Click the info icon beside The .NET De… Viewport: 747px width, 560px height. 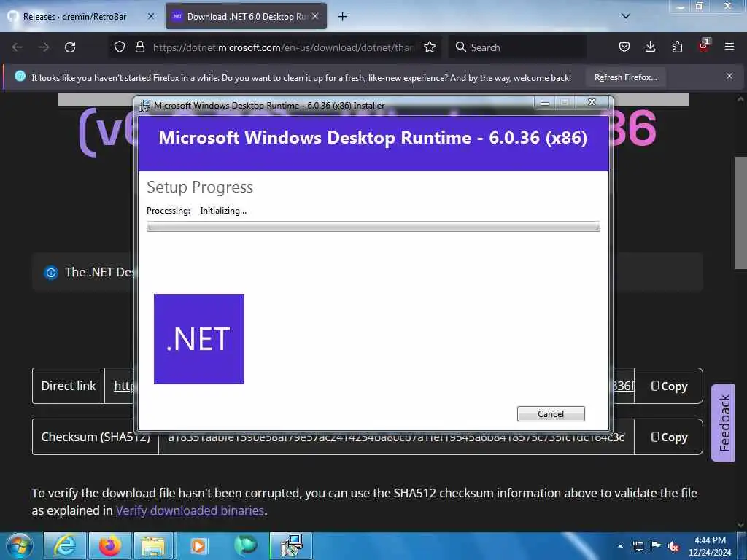51,273
